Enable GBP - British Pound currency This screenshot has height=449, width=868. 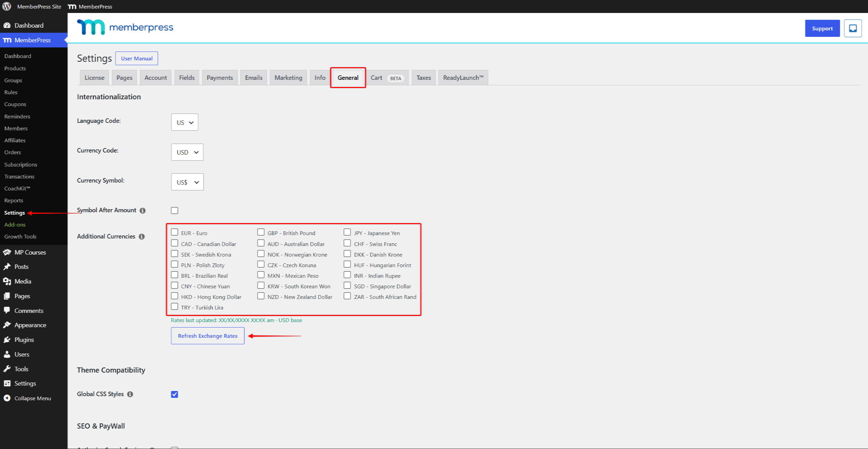click(261, 232)
